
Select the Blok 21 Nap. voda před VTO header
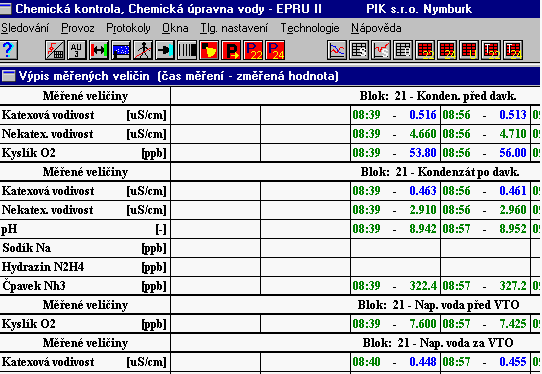coord(438,305)
